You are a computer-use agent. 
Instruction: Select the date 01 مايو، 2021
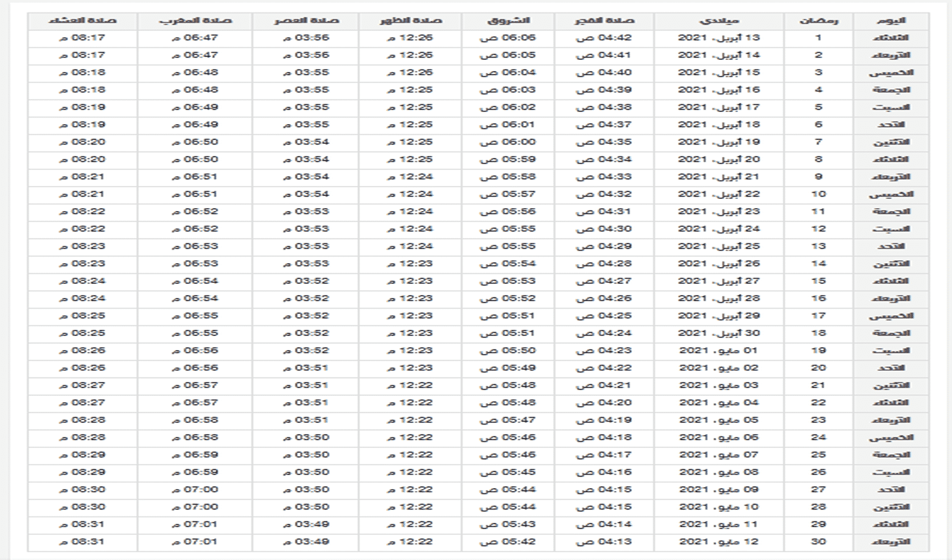click(719, 351)
